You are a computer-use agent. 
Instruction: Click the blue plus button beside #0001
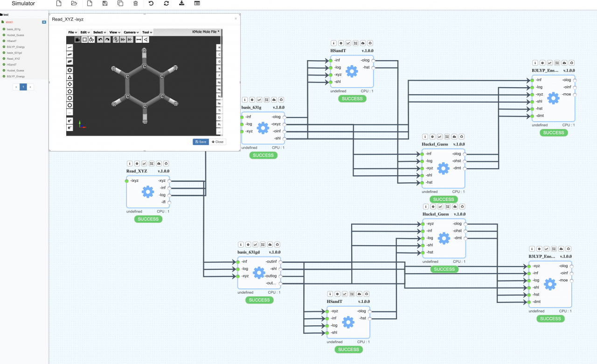click(44, 22)
